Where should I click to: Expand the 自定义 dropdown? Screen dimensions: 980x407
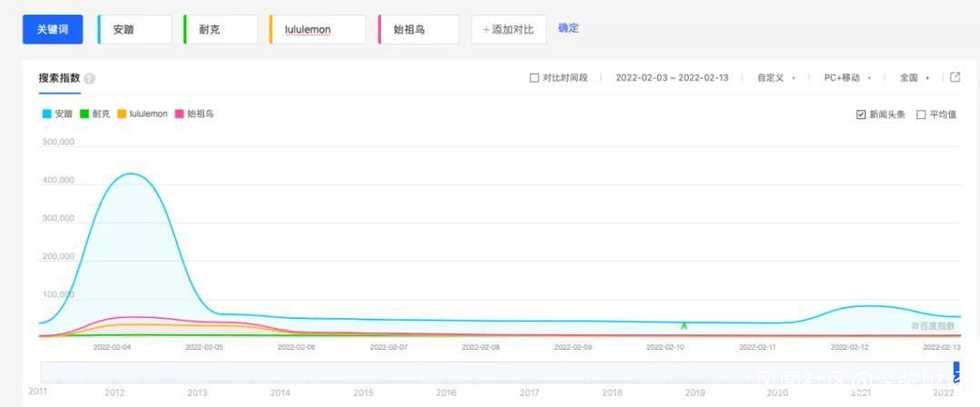click(776, 77)
